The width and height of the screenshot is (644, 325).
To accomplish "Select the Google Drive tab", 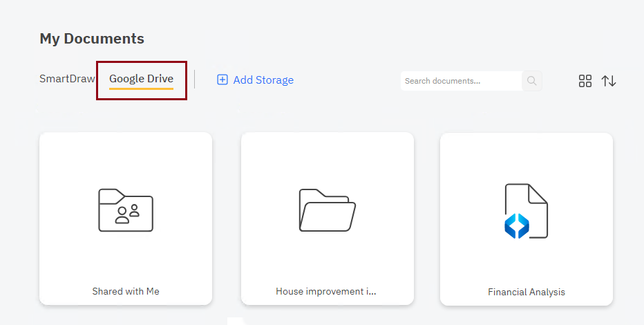I will click(x=141, y=78).
